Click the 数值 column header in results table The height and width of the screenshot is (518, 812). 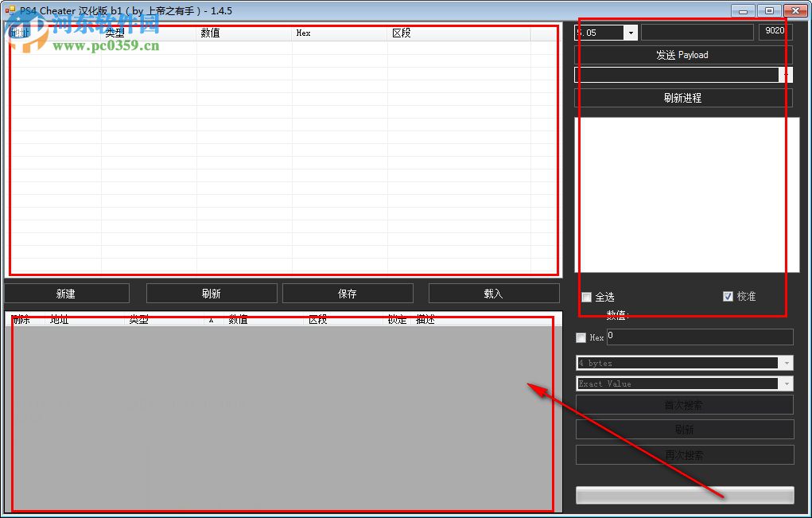244,33
